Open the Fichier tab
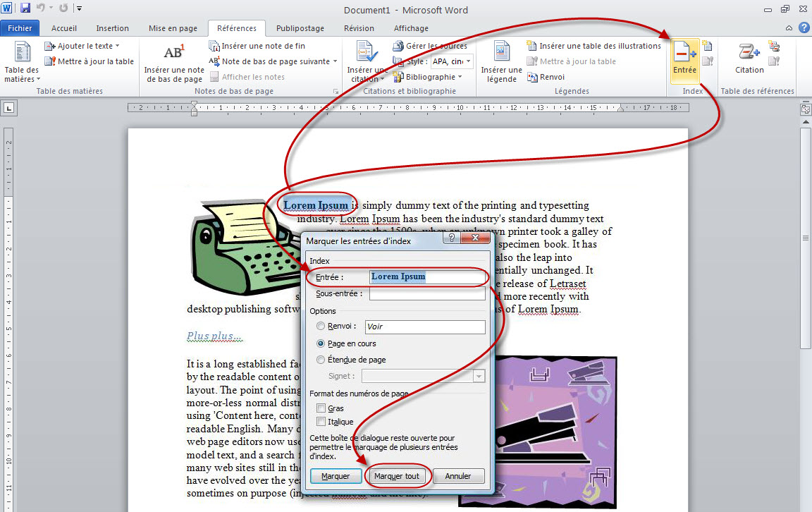The image size is (812, 512). [20, 28]
